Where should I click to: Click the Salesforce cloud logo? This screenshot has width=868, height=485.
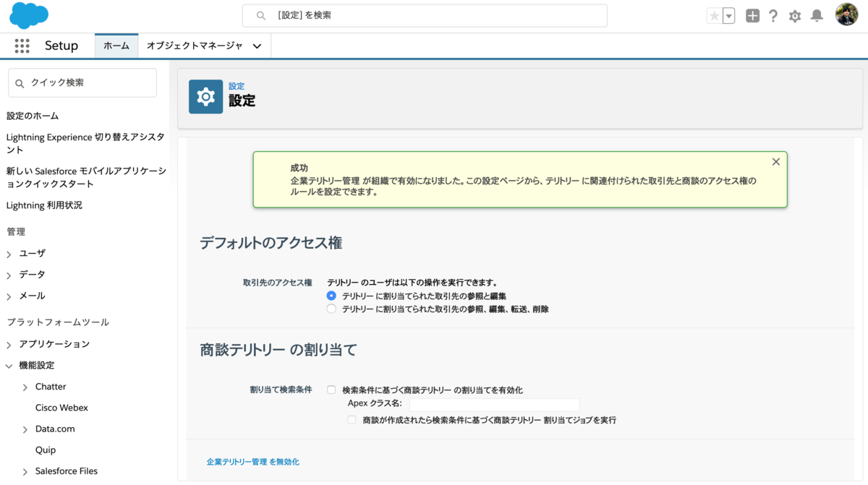[x=27, y=15]
